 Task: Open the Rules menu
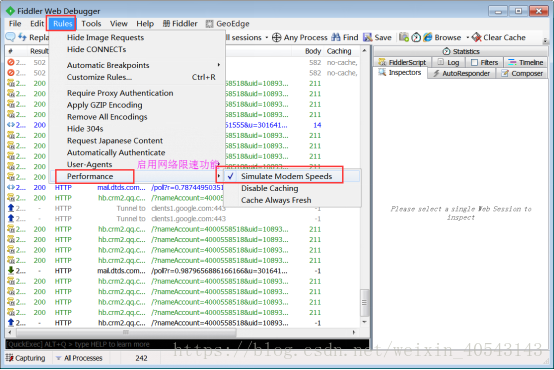pyautogui.click(x=63, y=24)
